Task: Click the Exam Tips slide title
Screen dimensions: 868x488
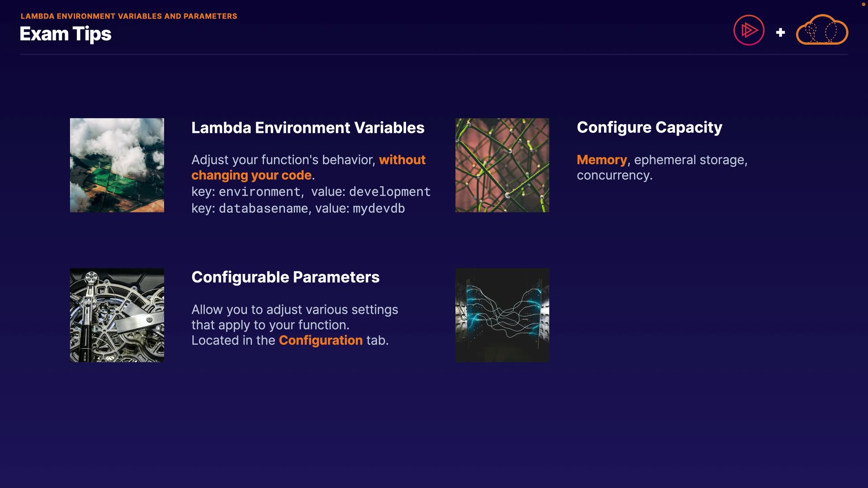Action: (66, 34)
